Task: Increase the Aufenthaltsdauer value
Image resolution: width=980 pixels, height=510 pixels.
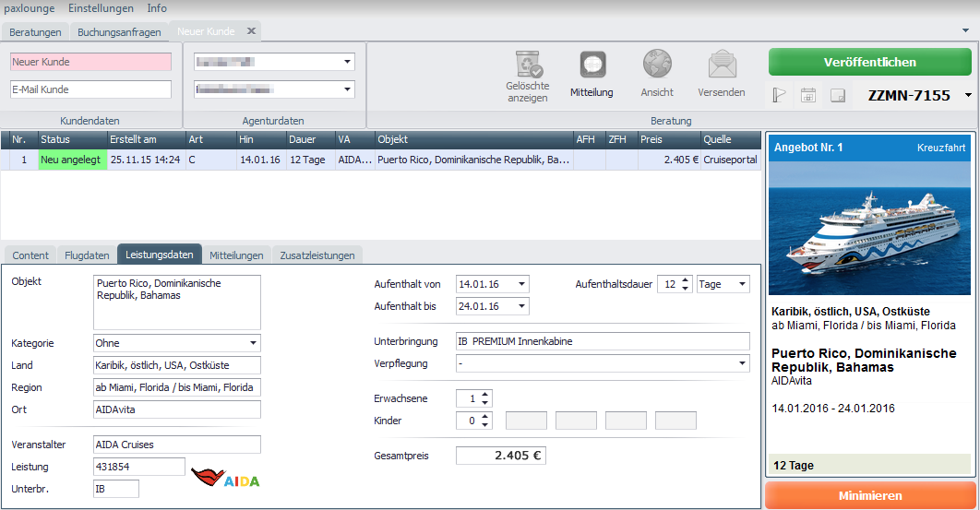Action: 685,280
